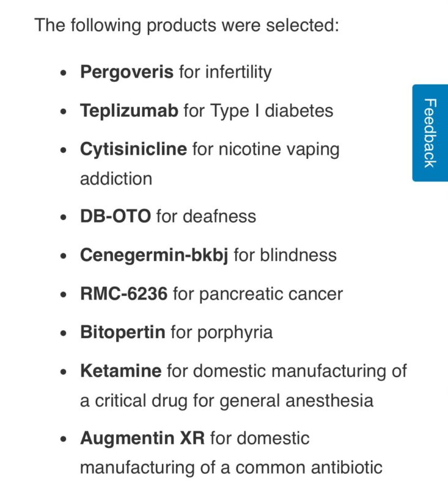Click the bold Bitopertin product name
The height and width of the screenshot is (489, 448).
pyautogui.click(x=122, y=333)
